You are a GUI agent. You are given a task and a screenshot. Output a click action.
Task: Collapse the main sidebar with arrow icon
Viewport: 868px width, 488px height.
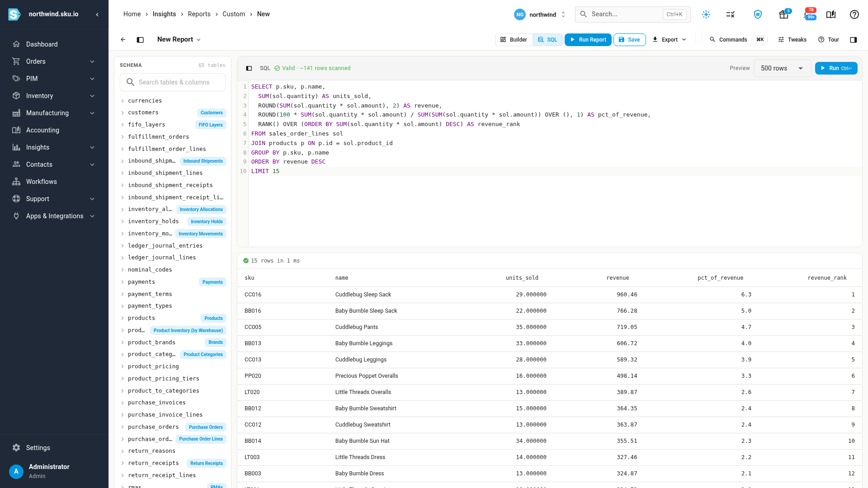[x=97, y=14]
